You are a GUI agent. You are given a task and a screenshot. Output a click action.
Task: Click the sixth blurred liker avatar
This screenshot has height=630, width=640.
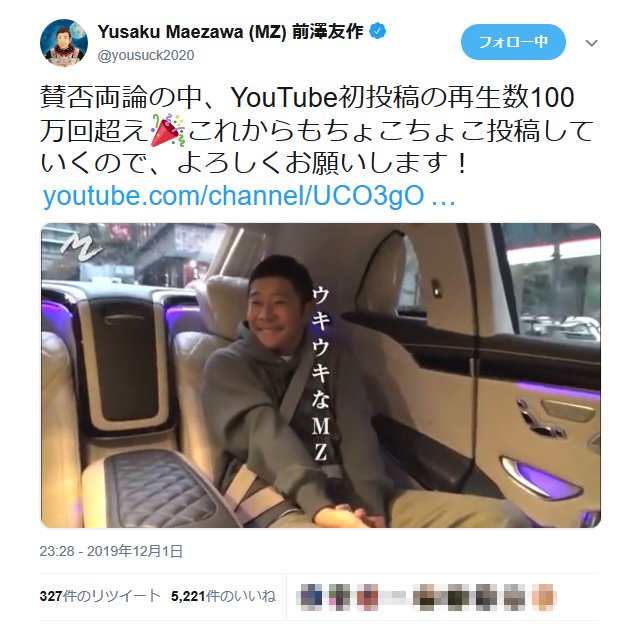pos(459,597)
